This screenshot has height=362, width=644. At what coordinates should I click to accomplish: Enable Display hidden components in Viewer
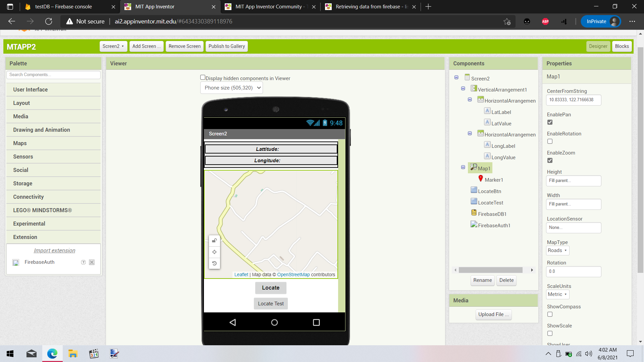coord(203,77)
